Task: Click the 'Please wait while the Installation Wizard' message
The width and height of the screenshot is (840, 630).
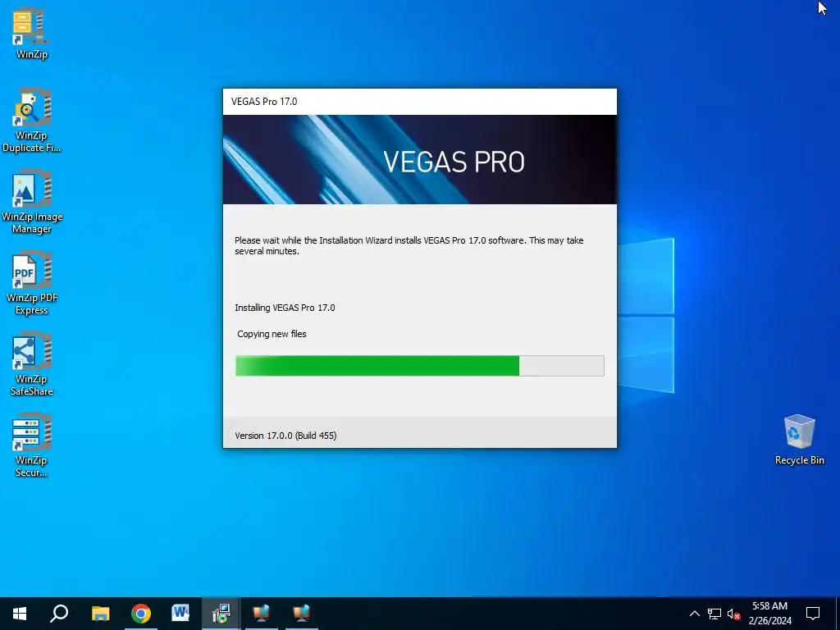Action: (x=409, y=245)
